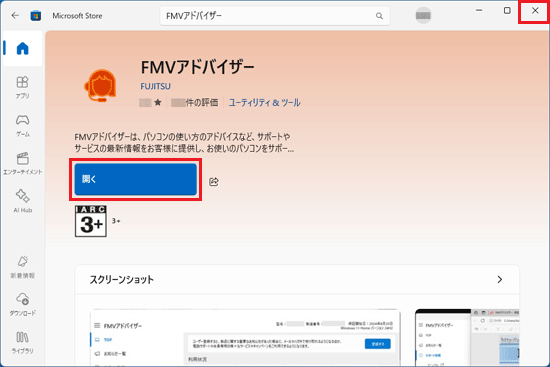Viewport: 550px width, 367px height.
Task: Click the スクリーンショット heading
Action: tap(122, 280)
